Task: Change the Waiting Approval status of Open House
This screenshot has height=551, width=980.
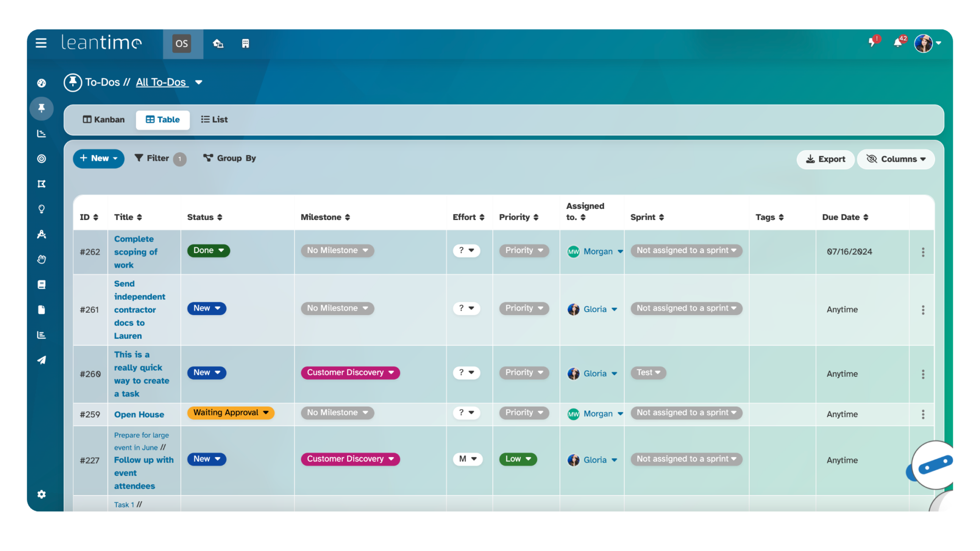Action: (x=230, y=412)
